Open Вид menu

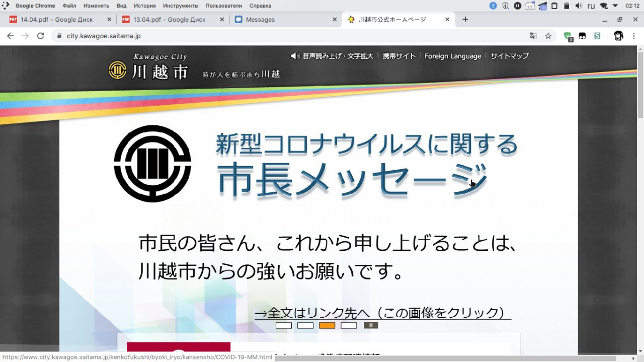121,6
